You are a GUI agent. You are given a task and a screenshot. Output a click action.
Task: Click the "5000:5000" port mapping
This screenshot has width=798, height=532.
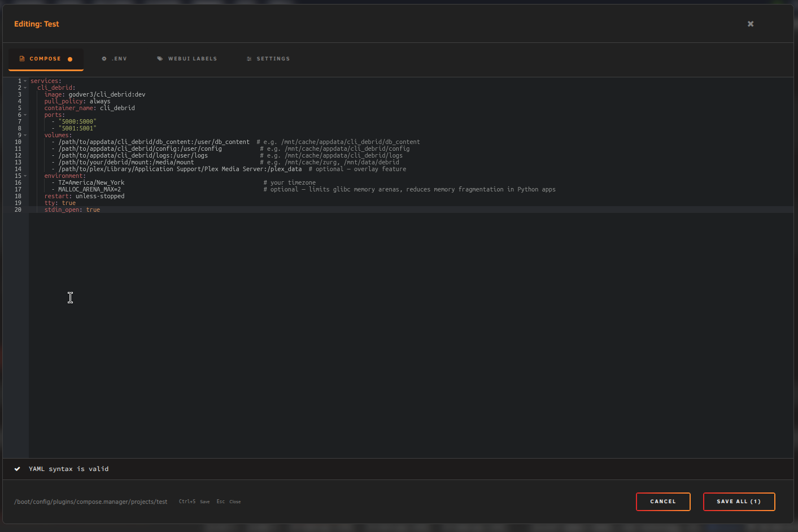[x=77, y=122]
